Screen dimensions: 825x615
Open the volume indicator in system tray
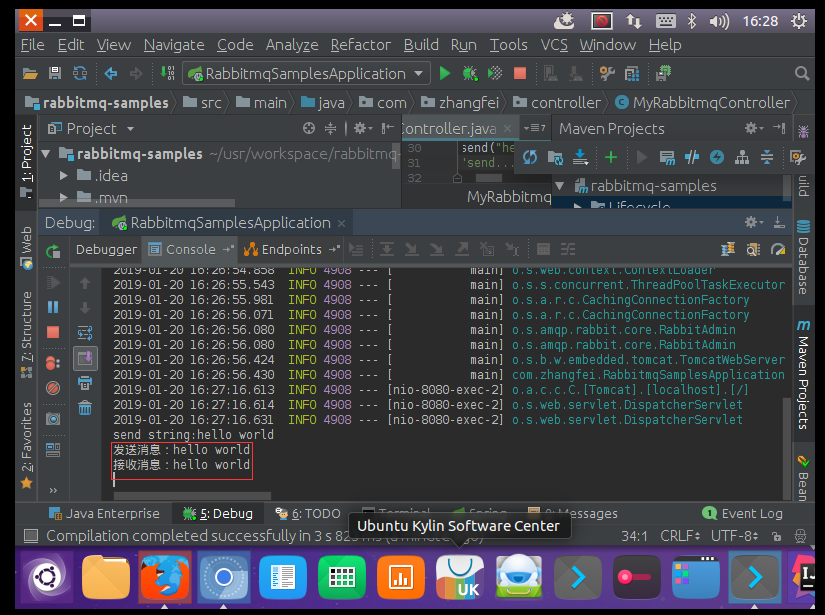[719, 21]
